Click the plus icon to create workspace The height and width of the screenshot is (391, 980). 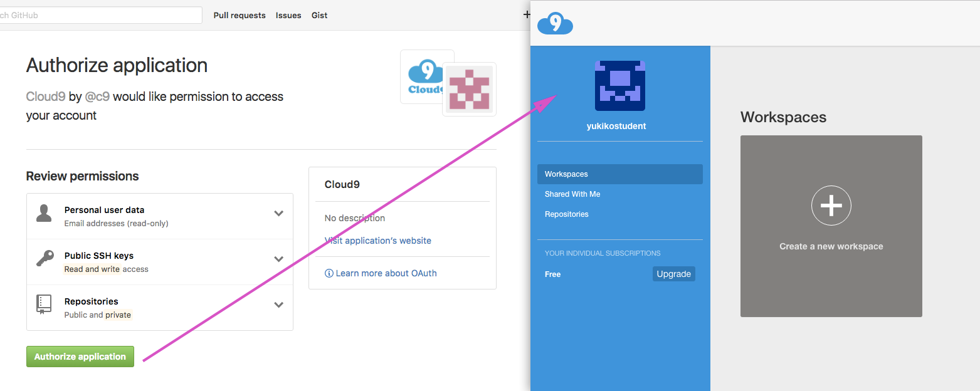[x=831, y=206]
